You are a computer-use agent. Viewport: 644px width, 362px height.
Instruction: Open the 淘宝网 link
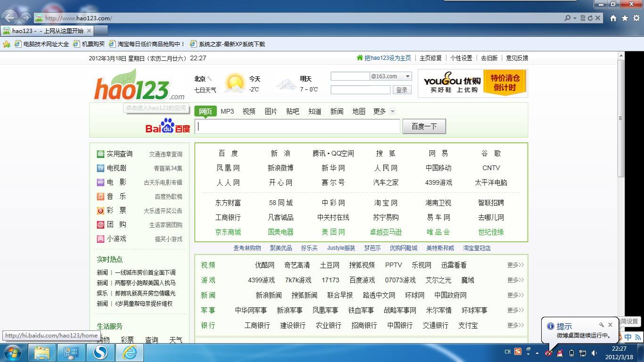tap(386, 203)
